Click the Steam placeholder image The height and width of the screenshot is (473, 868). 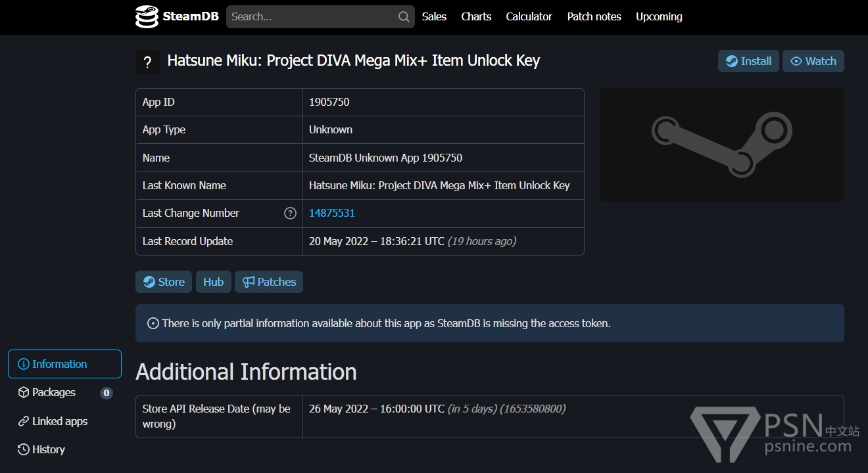coord(721,145)
